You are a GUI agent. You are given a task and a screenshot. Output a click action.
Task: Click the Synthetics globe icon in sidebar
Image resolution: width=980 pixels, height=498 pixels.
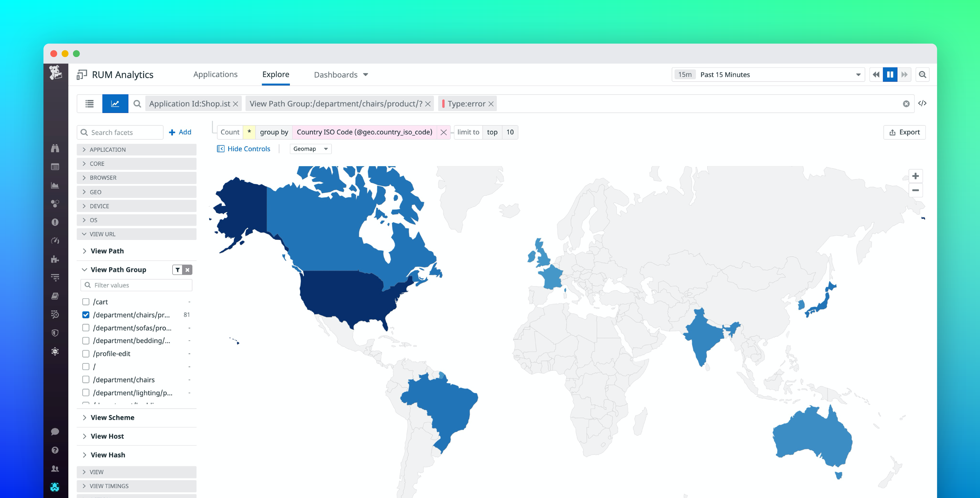click(x=55, y=351)
